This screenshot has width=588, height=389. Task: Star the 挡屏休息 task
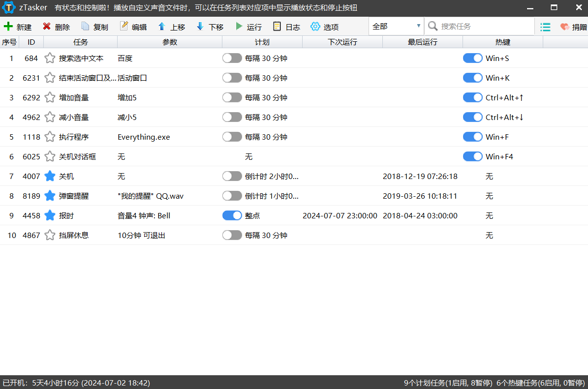(50, 236)
